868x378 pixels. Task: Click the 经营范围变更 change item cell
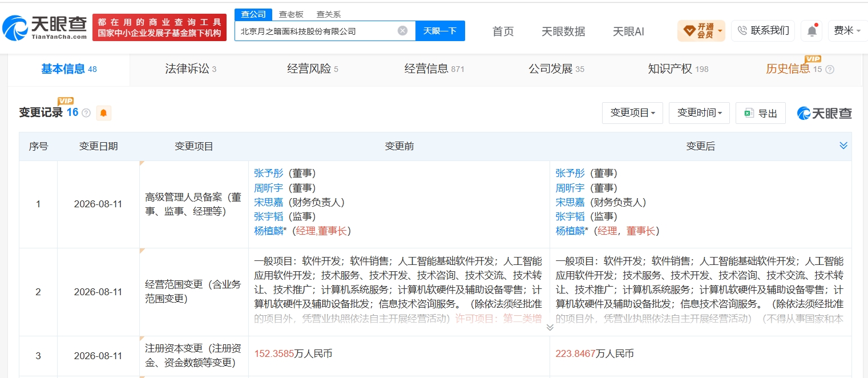coord(193,292)
